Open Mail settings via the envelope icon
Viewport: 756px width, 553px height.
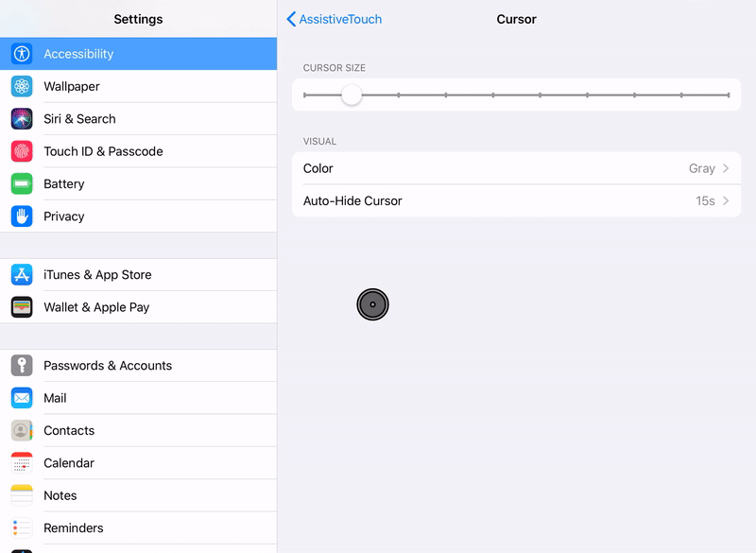(x=20, y=398)
